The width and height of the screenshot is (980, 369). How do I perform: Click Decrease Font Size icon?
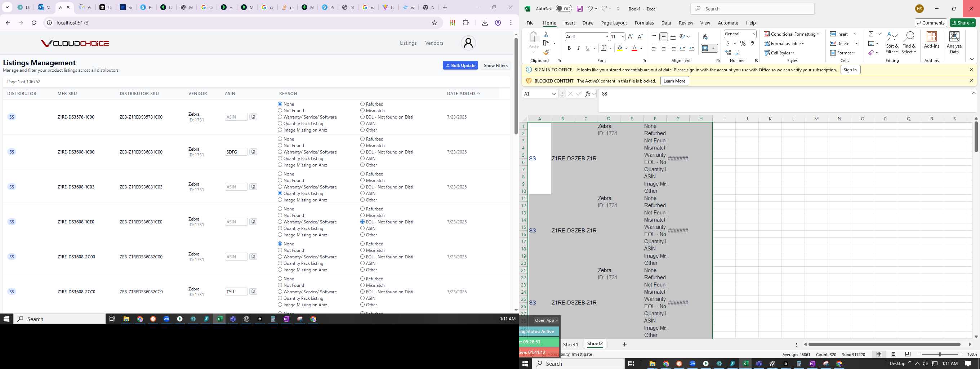pyautogui.click(x=640, y=36)
